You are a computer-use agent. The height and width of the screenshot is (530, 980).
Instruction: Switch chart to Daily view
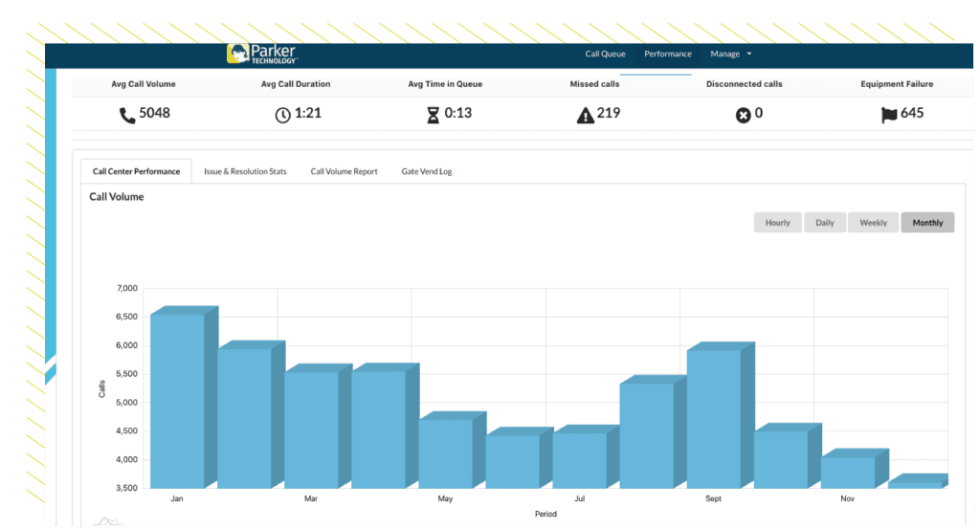coord(824,223)
